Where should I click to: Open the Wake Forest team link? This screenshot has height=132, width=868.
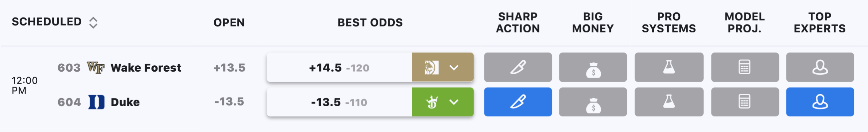146,68
